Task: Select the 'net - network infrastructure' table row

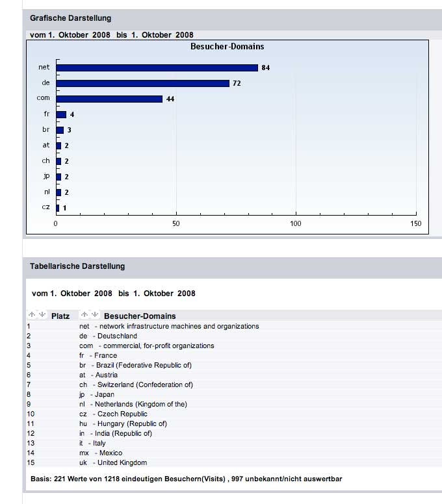Action: pyautogui.click(x=168, y=326)
